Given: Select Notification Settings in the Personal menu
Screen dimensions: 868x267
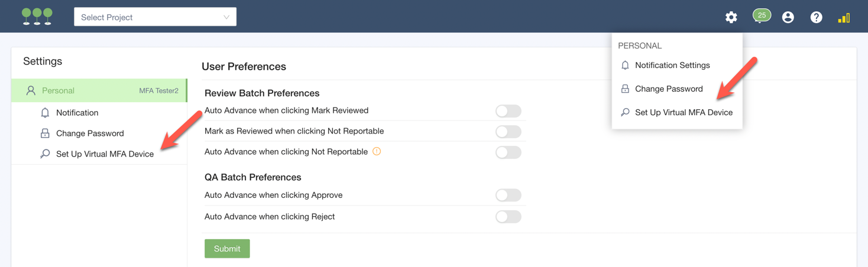Looking at the screenshot, I should click(672, 66).
